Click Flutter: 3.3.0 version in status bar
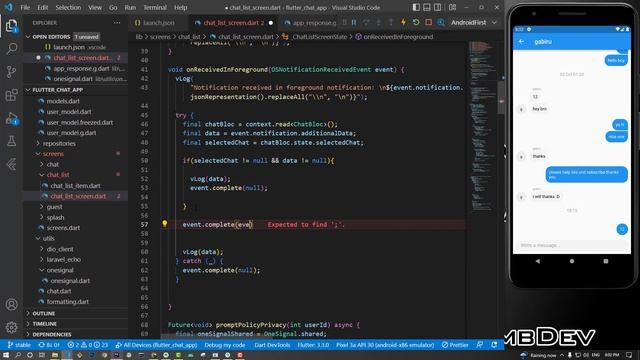Screen dimensions: 640x360 (313, 345)
